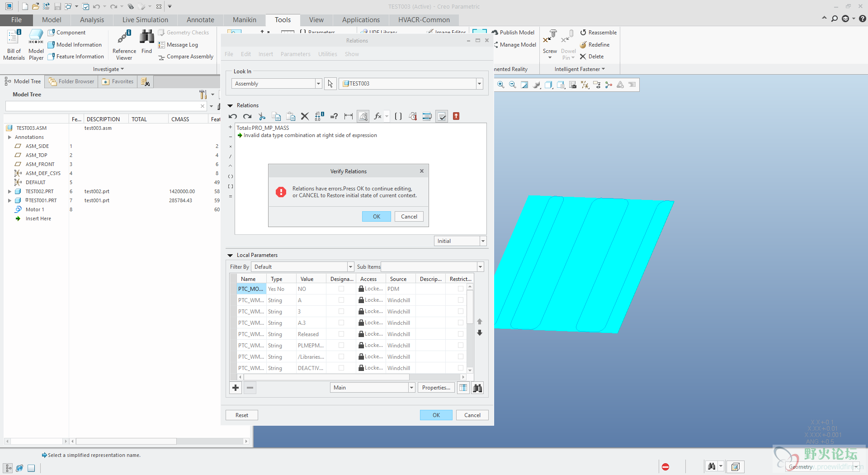Confirm OK in Verify Relations dialog

coord(376,217)
